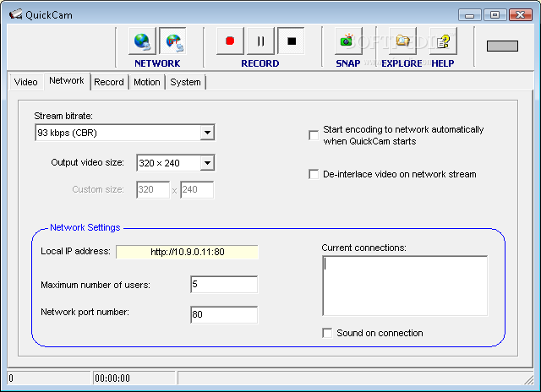541x392 pixels.
Task: Click the Network port number field
Action: [x=224, y=314]
